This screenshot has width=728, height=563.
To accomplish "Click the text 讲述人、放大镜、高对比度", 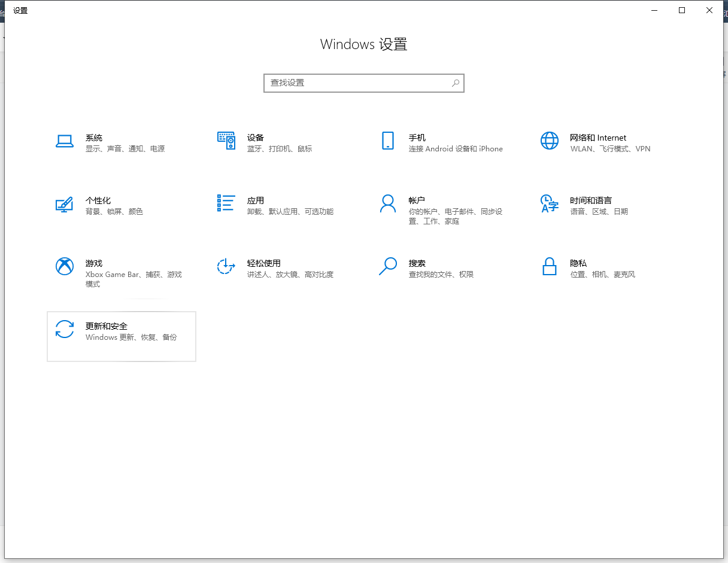I will coord(290,275).
